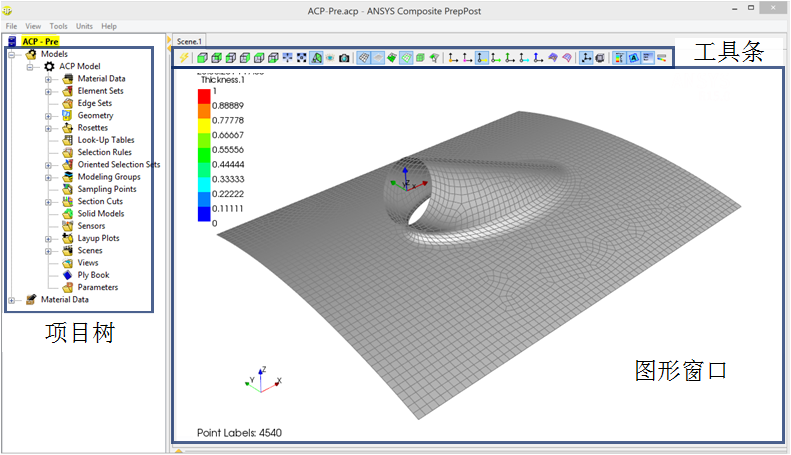
Task: Click the small green solid-elements cube icon
Action: click(420, 58)
